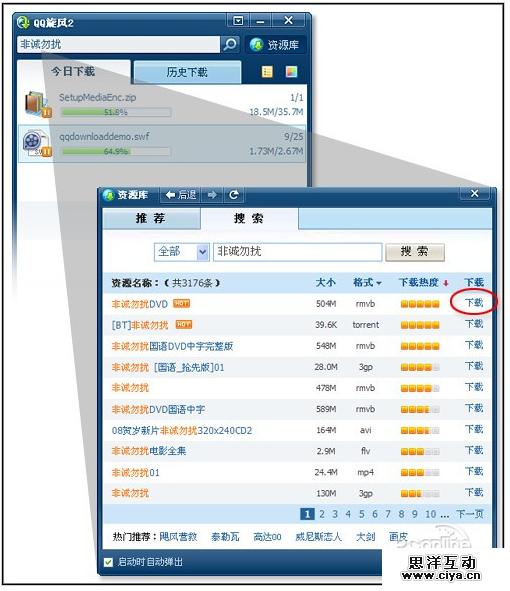Open the 非诚勿扰DVD resource link

pos(139,304)
